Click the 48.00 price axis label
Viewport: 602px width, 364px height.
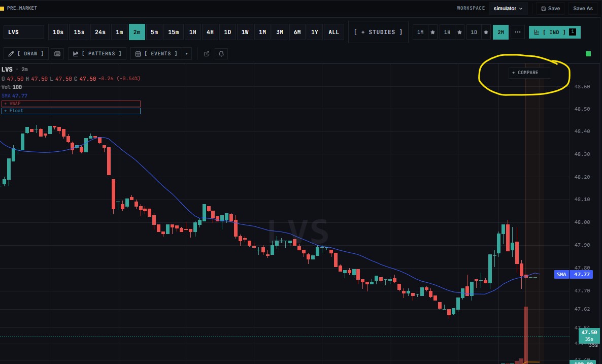(x=582, y=222)
